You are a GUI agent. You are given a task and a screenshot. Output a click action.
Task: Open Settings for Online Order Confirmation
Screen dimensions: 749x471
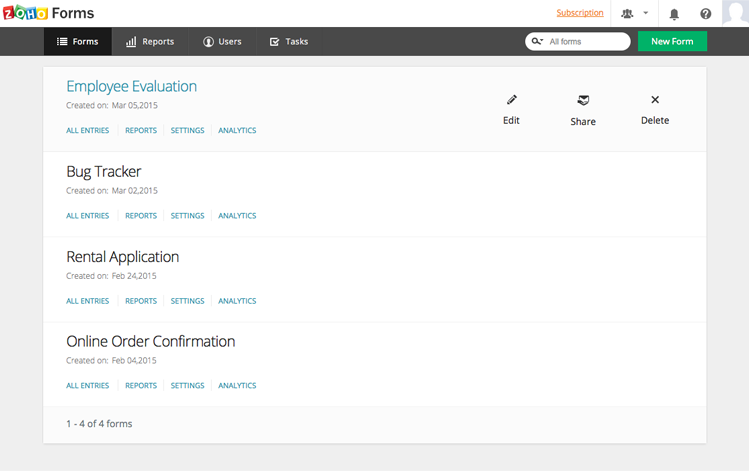tap(187, 385)
